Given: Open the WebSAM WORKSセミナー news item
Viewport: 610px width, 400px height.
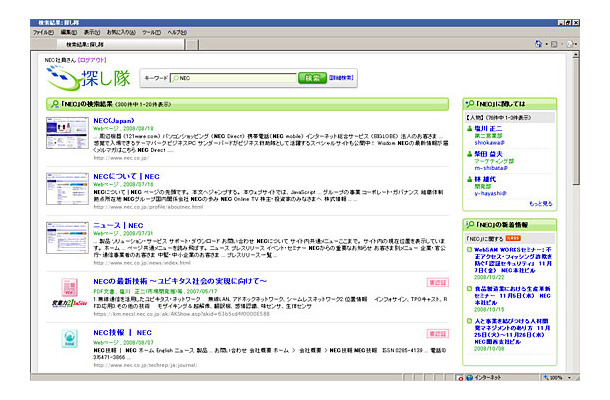Looking at the screenshot, I should [513, 260].
